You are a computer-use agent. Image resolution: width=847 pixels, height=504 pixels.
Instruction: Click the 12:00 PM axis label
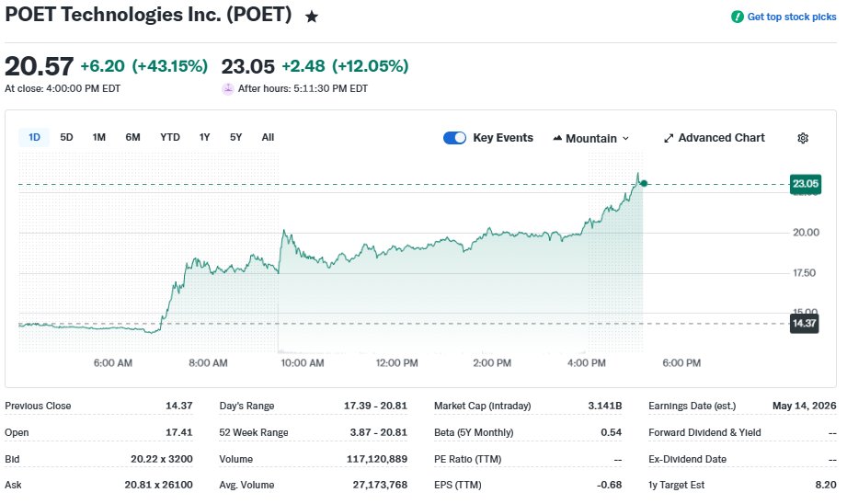click(396, 363)
